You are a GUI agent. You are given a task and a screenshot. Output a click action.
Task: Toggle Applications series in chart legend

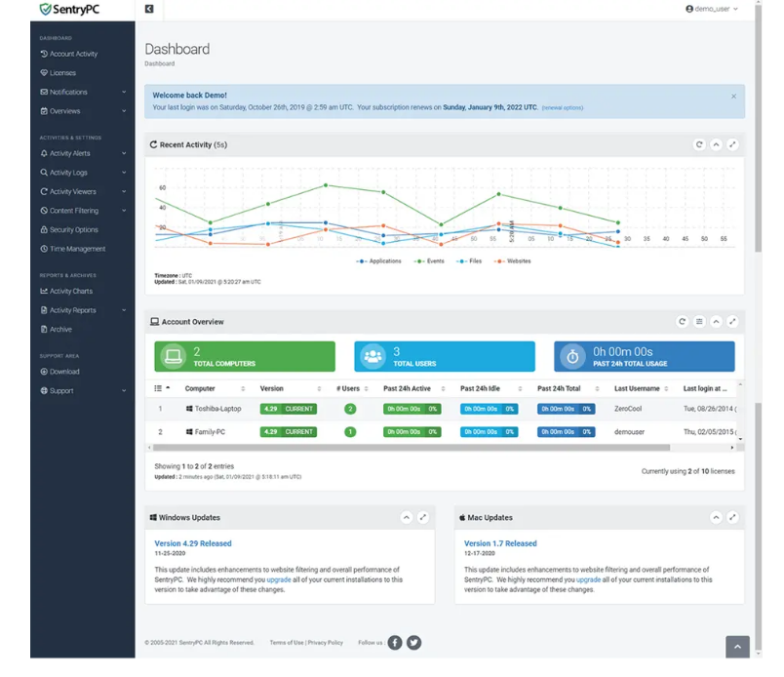coord(378,261)
